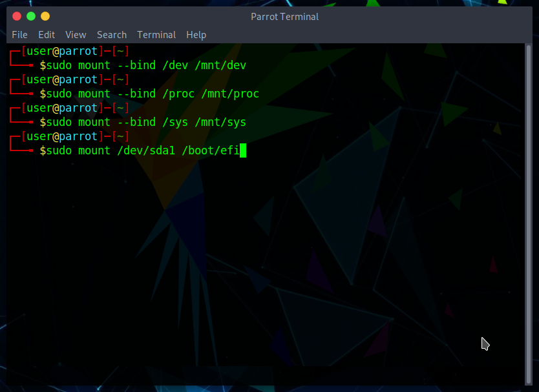Open the Edit menu
Image resolution: width=539 pixels, height=392 pixels.
pyautogui.click(x=47, y=35)
